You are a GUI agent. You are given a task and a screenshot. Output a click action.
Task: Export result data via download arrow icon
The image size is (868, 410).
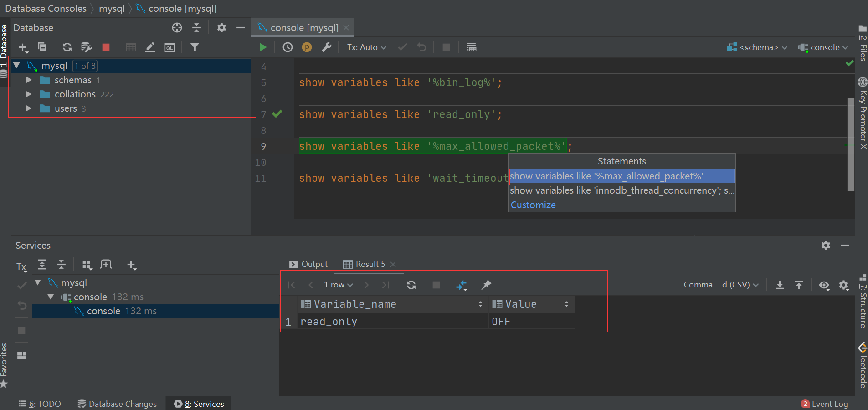(x=780, y=285)
